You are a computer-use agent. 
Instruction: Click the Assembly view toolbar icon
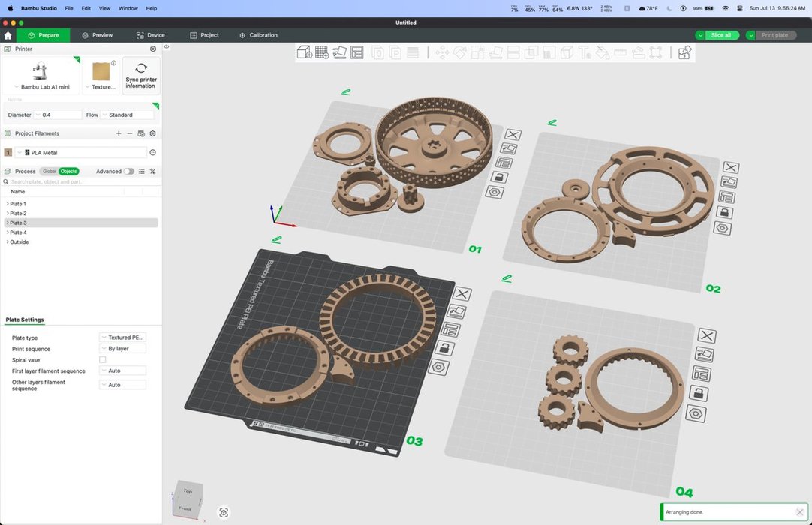684,52
